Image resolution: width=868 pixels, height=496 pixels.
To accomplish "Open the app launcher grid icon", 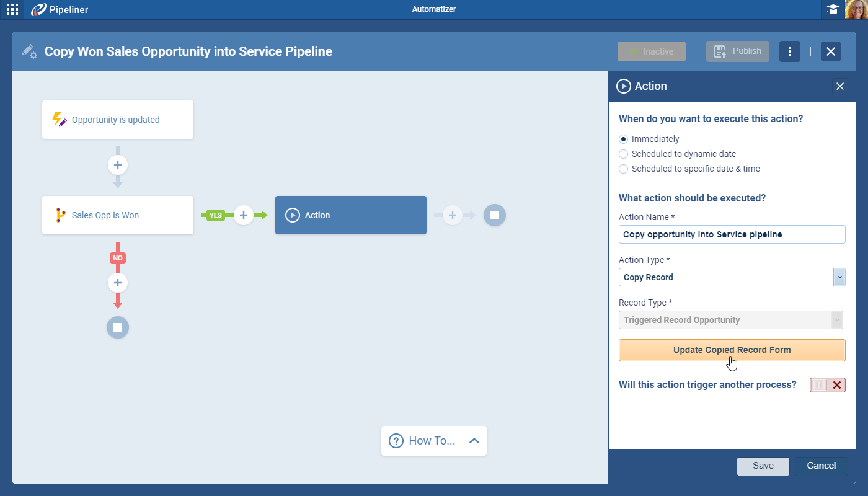I will pos(12,9).
